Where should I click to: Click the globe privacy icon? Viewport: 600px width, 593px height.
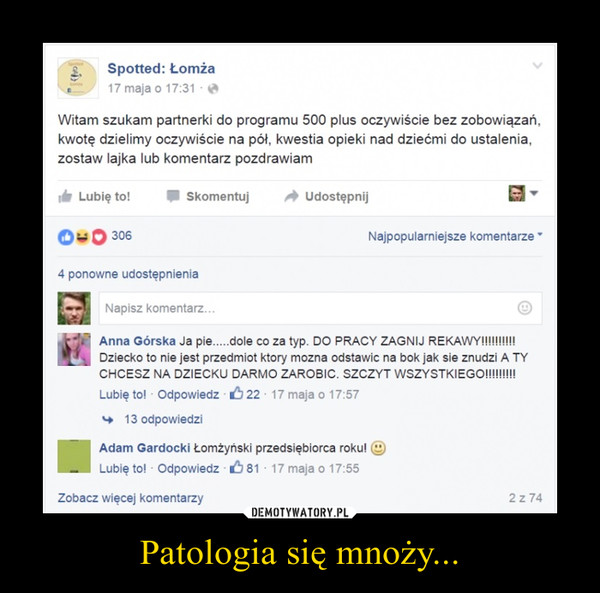[213, 89]
